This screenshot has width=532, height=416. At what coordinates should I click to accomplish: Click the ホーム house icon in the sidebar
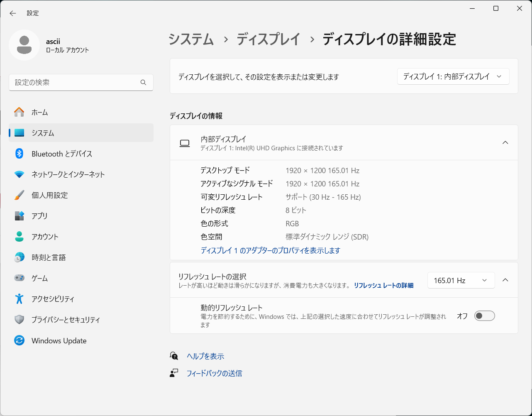click(x=19, y=112)
